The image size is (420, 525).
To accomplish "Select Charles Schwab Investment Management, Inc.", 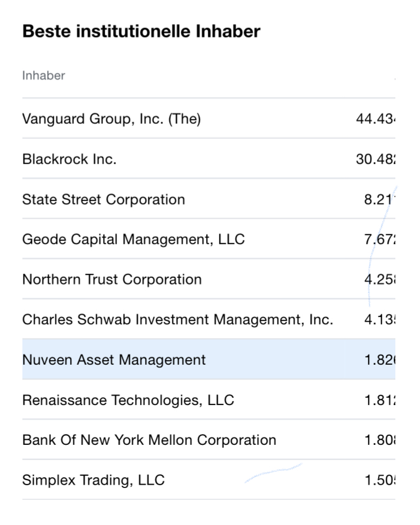I will [x=178, y=320].
